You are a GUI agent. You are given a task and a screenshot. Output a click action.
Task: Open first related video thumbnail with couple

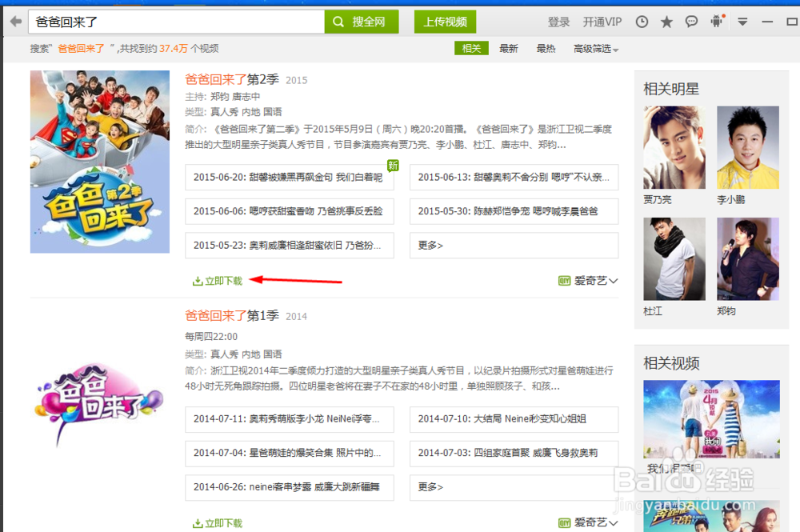coord(711,418)
